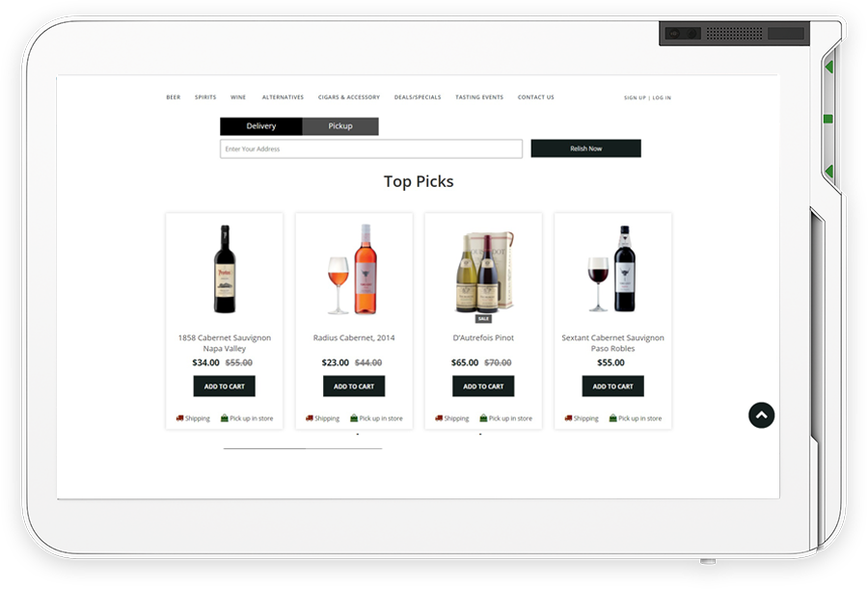This screenshot has height=589, width=868.
Task: Click Shipping truck icon under D'Autrefois Pinot
Action: pos(439,418)
